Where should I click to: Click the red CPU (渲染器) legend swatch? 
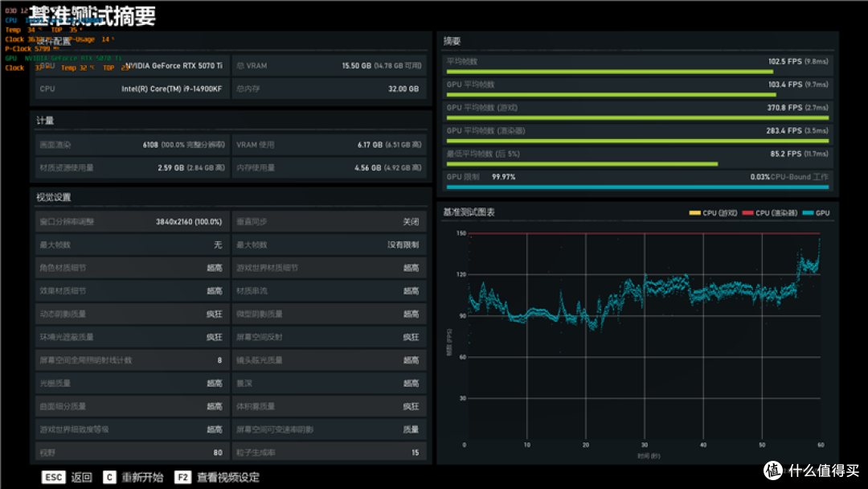748,213
